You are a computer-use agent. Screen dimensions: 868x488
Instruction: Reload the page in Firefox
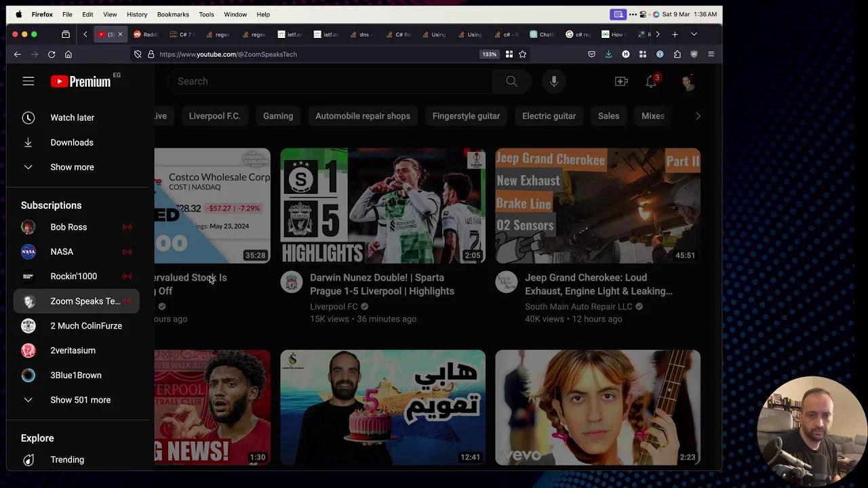click(52, 54)
